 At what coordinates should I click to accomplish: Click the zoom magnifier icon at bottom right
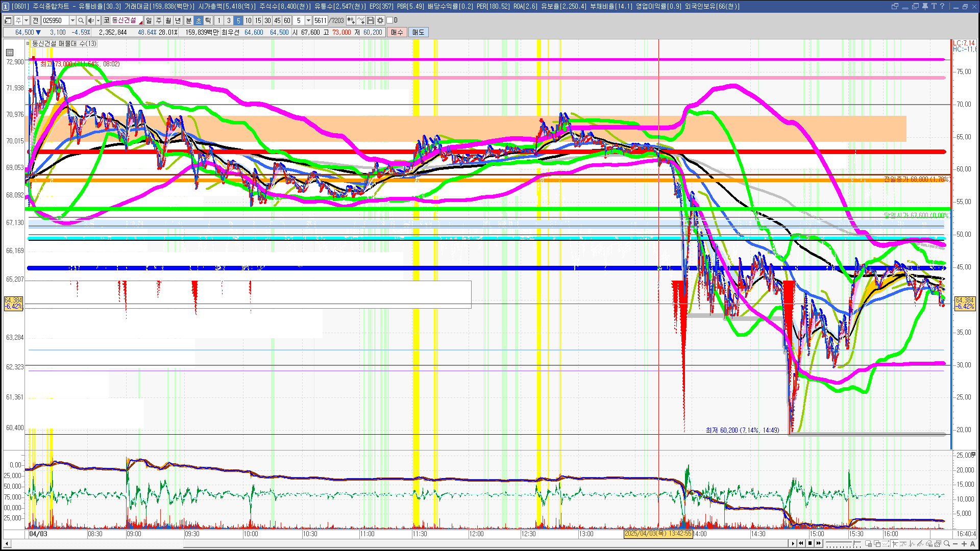947,543
